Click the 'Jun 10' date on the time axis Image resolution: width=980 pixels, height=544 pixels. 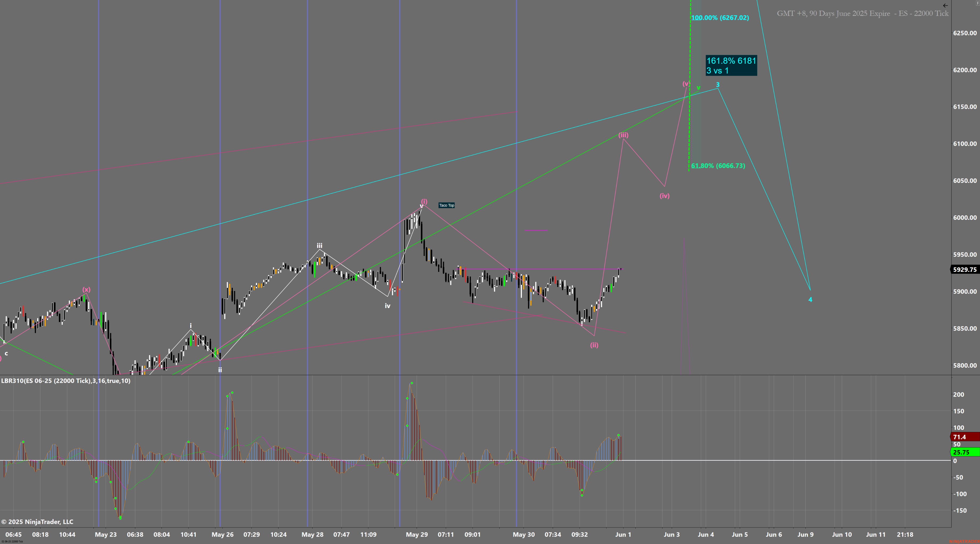pos(842,534)
